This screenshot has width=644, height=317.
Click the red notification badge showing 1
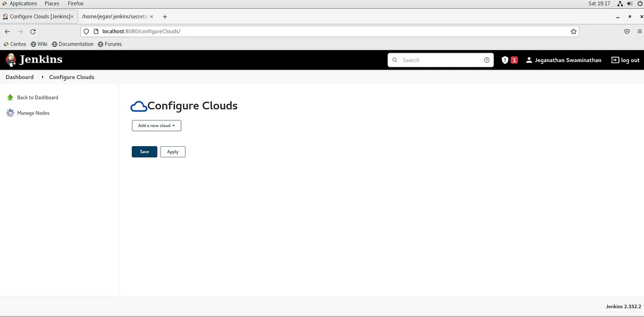(x=514, y=60)
